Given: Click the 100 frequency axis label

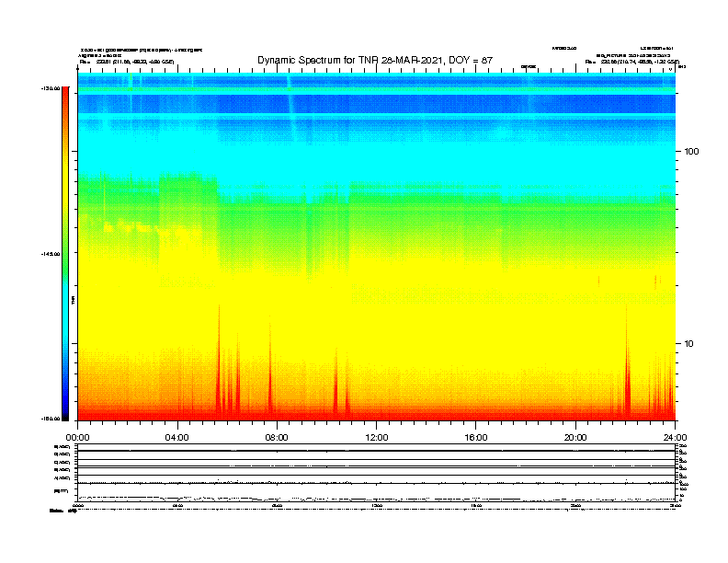Looking at the screenshot, I should pyautogui.click(x=691, y=152).
